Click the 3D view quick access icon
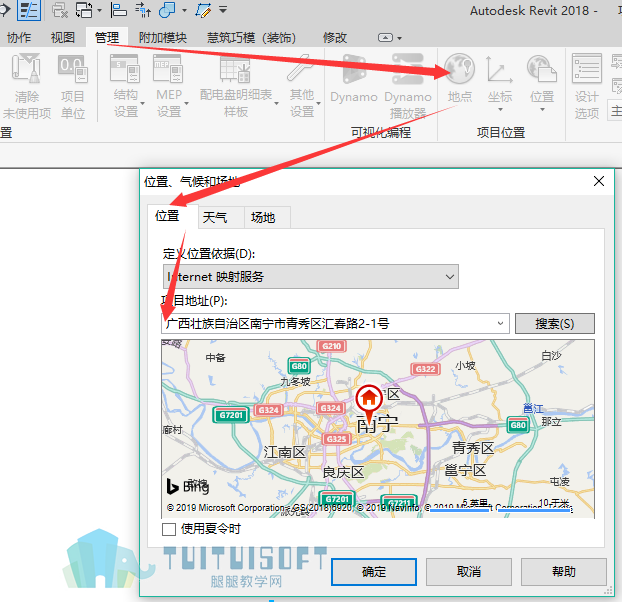This screenshot has height=602, width=622. tap(167, 10)
